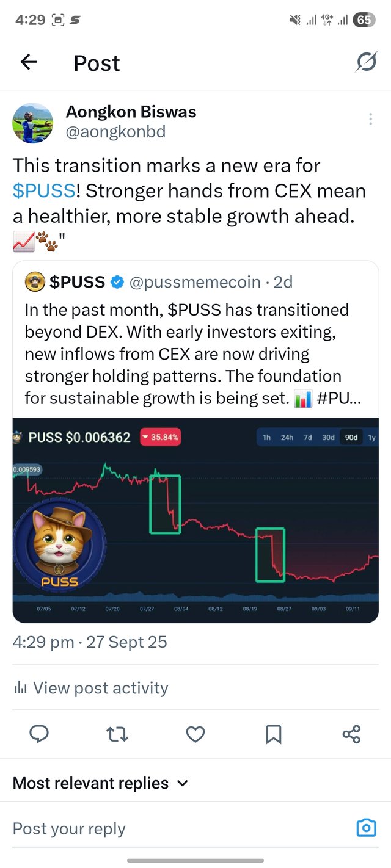Tap the reply speech bubble icon
The image size is (391, 868).
click(x=39, y=734)
